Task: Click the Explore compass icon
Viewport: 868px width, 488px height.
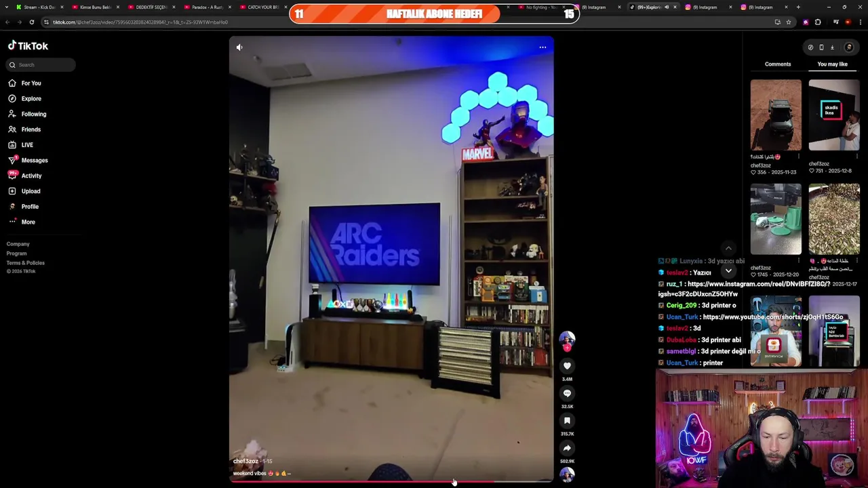Action: point(12,99)
